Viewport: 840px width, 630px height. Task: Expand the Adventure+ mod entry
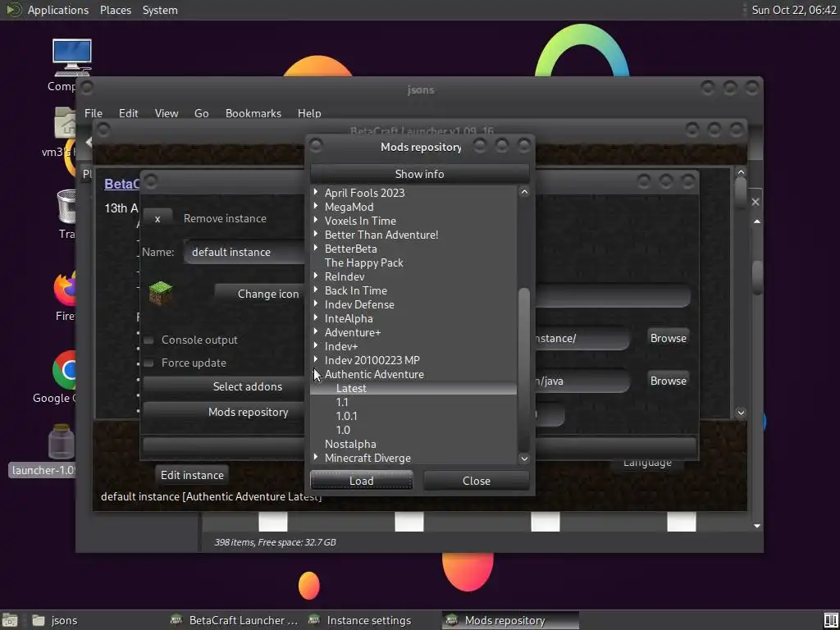pos(316,331)
